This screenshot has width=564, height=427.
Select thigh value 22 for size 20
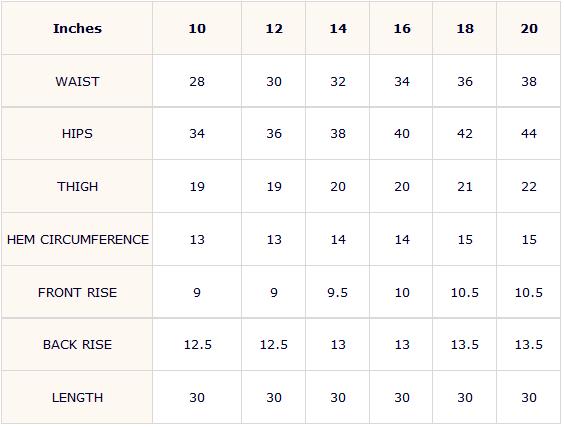coord(529,187)
